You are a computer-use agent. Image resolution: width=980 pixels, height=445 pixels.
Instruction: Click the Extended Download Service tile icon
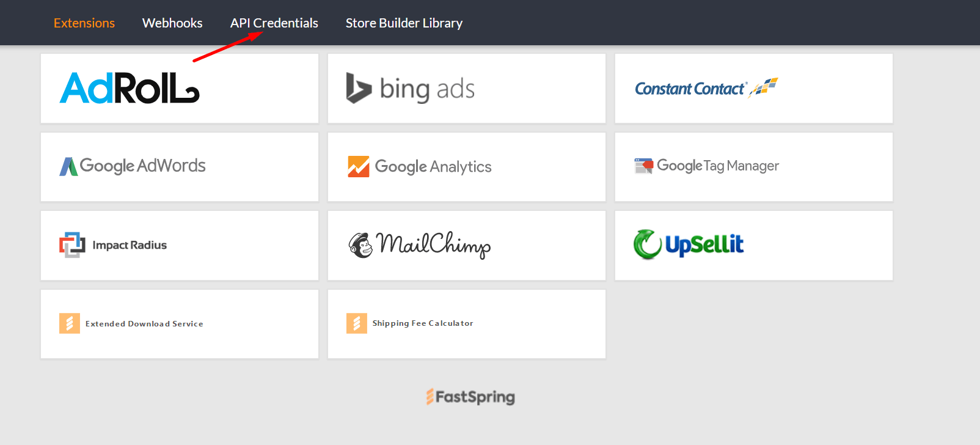coord(69,323)
